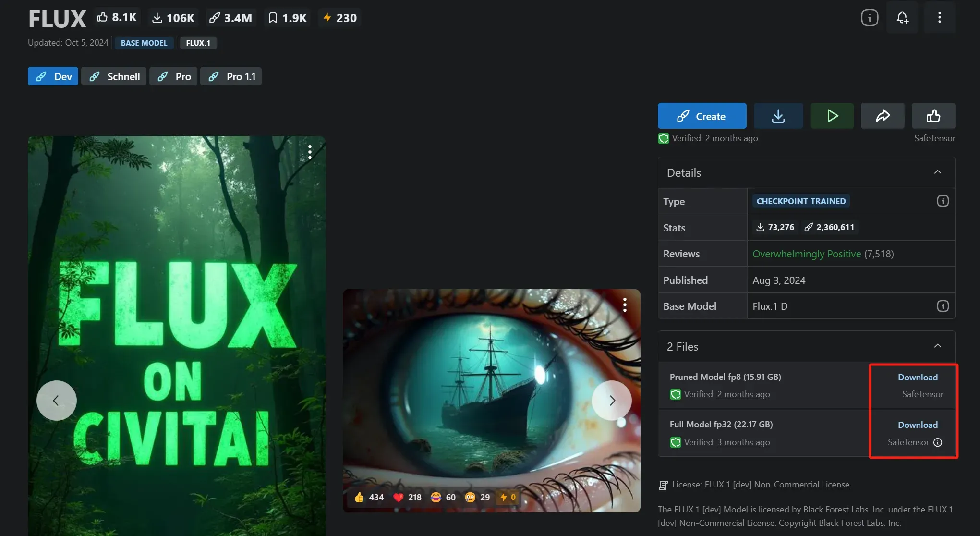Click the FLUX model title
The width and height of the screenshot is (980, 536).
(57, 19)
